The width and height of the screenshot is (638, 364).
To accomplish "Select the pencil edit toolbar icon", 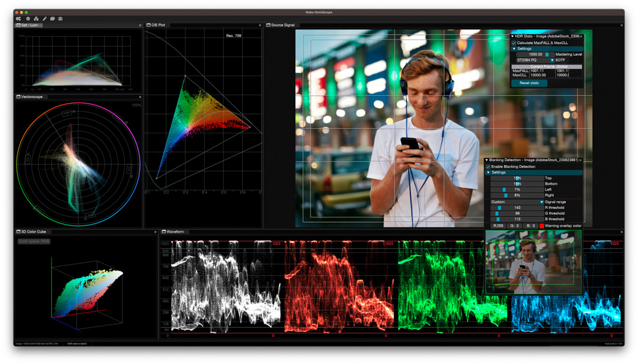I will coord(44,18).
